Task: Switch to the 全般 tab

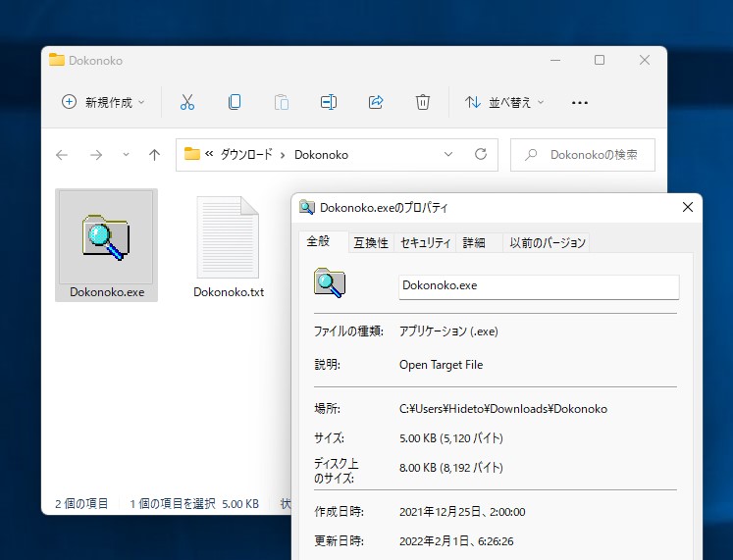Action: point(318,241)
